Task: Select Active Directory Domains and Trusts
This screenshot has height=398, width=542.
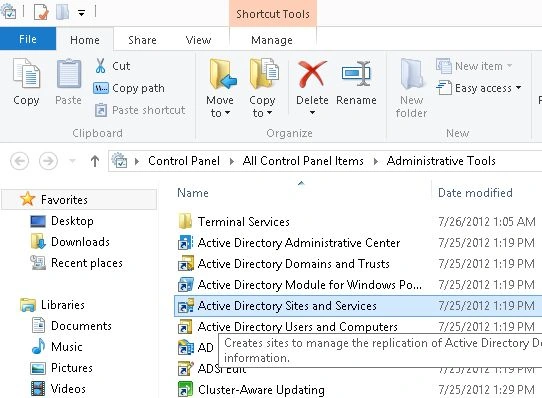Action: [x=293, y=264]
